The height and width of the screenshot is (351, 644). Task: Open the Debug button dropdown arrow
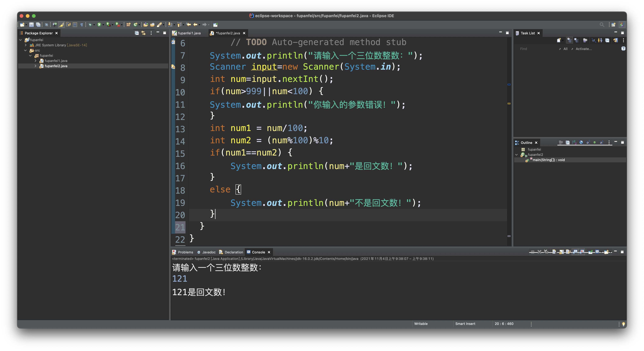click(x=94, y=25)
